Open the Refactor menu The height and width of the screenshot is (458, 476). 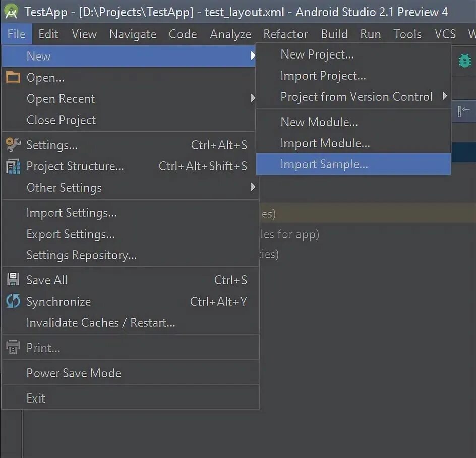[x=285, y=34]
